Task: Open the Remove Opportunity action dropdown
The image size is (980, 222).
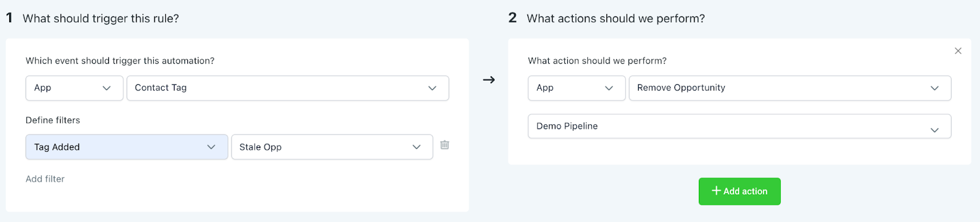Action: click(790, 88)
